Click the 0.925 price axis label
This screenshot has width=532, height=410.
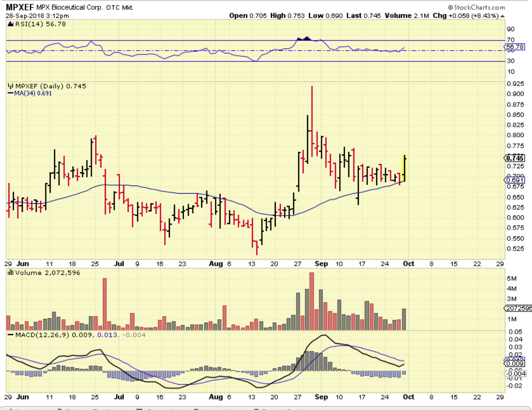(515, 84)
